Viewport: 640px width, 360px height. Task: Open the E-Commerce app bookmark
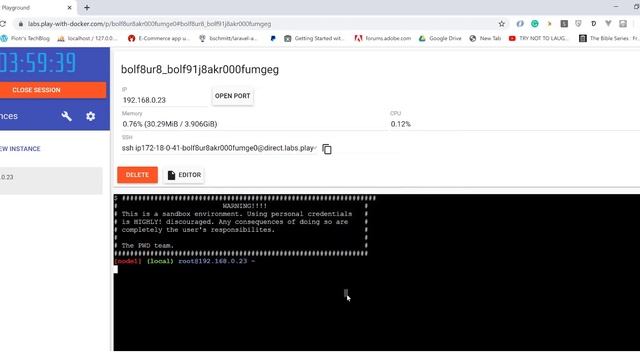pos(158,38)
